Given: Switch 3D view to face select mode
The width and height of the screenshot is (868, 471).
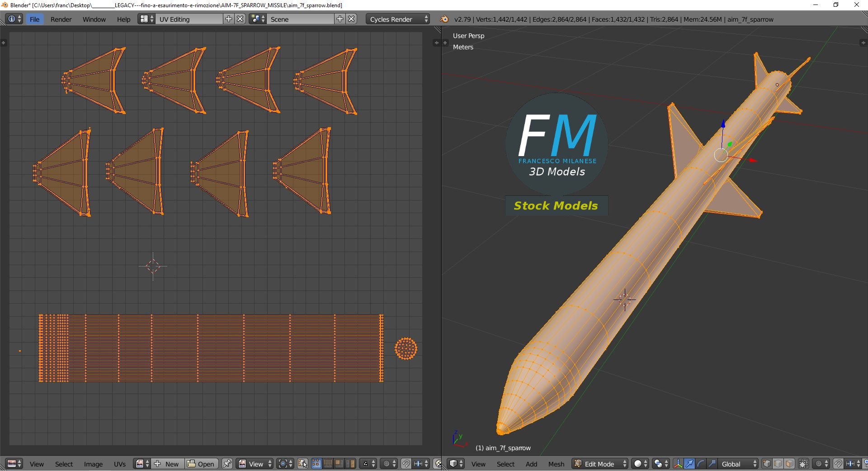Looking at the screenshot, I should click(789, 464).
